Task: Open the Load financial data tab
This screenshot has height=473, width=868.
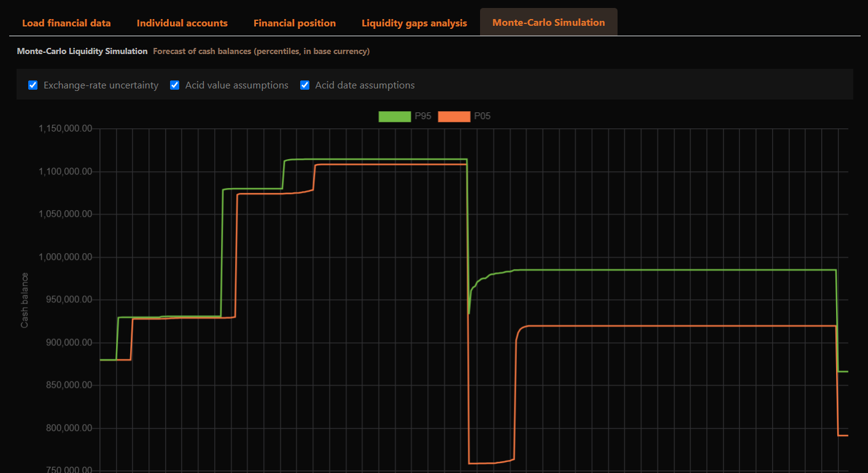Action: [66, 23]
